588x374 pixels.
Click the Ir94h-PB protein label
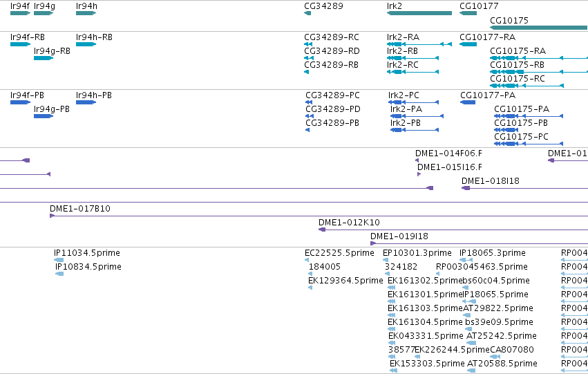pos(94,95)
